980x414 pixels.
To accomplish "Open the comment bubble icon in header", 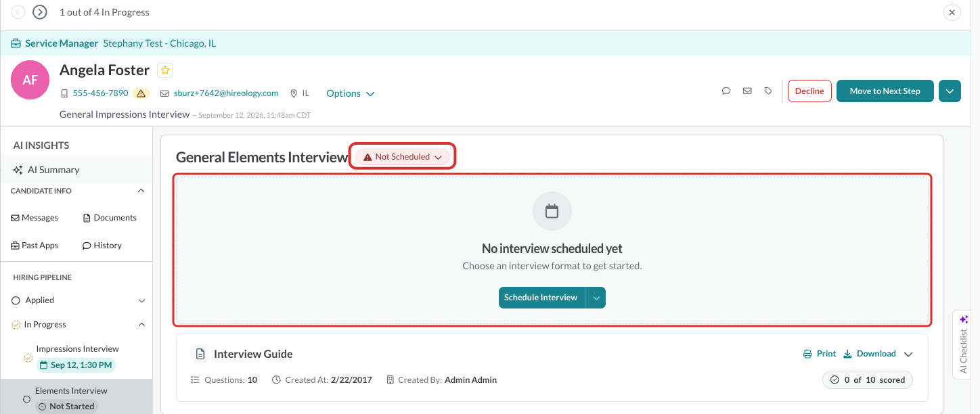I will point(726,91).
